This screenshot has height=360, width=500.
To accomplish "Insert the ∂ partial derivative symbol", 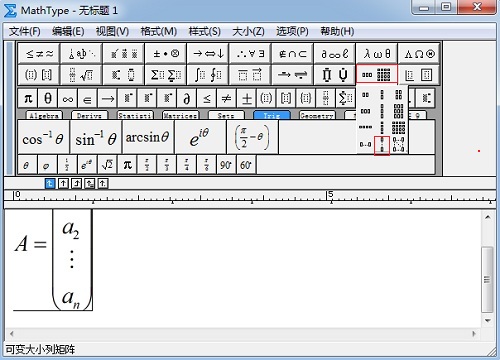I will [x=187, y=99].
